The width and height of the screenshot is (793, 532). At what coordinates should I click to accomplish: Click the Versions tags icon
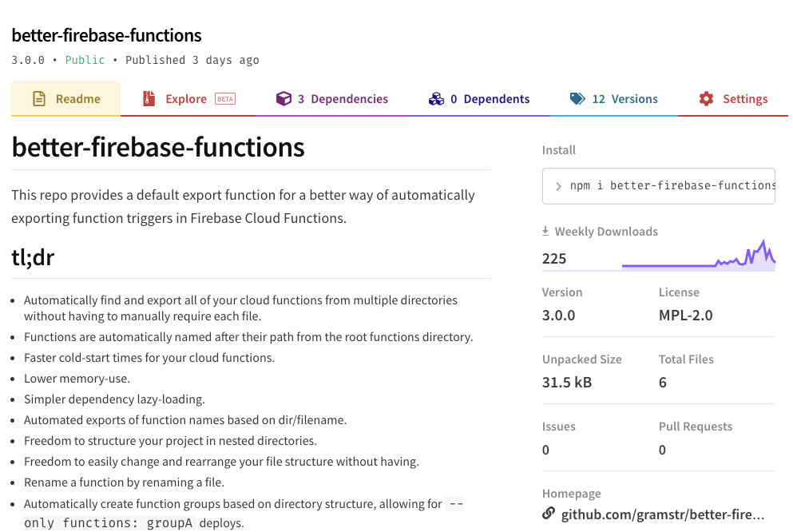(577, 99)
